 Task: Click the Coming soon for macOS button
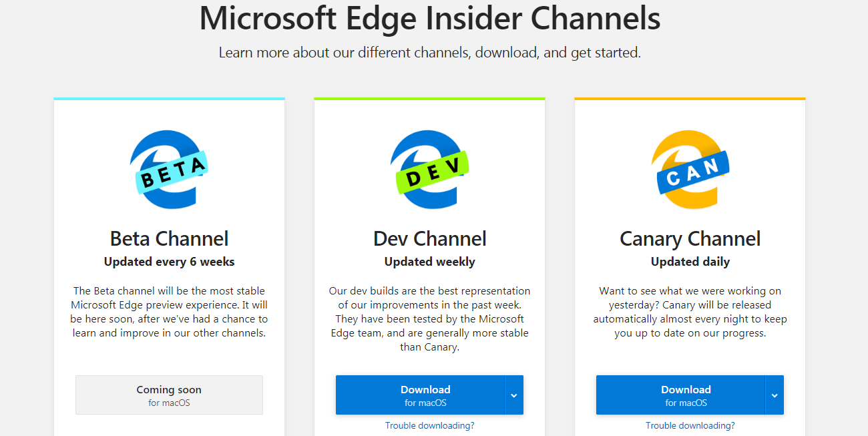click(169, 395)
